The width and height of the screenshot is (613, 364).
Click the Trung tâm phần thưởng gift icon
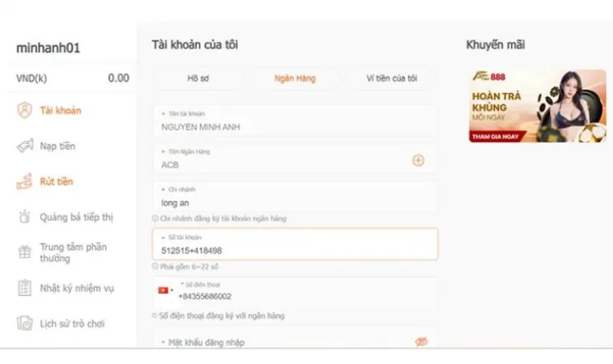click(x=24, y=252)
